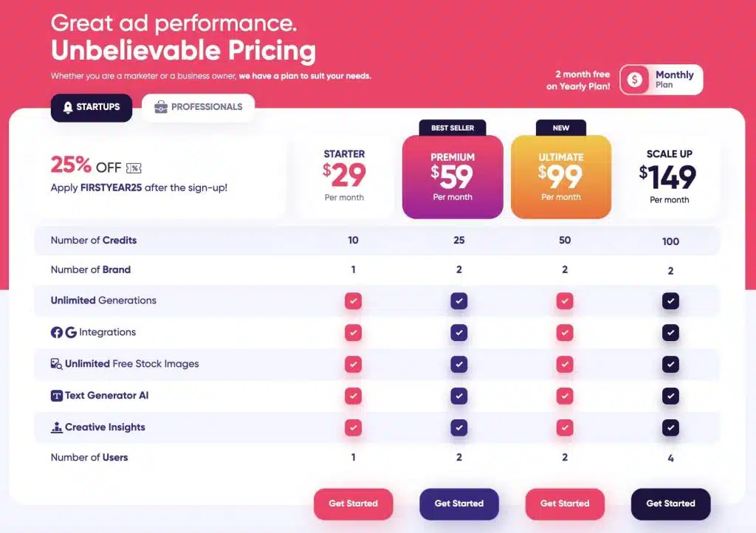Image resolution: width=756 pixels, height=533 pixels.
Task: Select the Ultimate $99 pricing card
Action: (561, 176)
